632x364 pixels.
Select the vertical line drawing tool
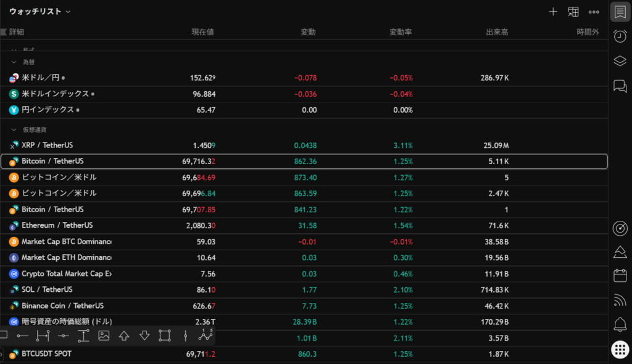185,336
